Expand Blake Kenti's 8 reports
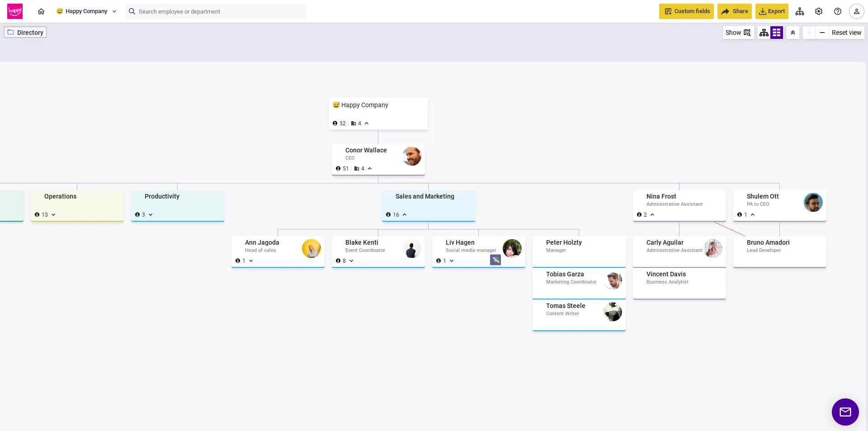 (351, 261)
